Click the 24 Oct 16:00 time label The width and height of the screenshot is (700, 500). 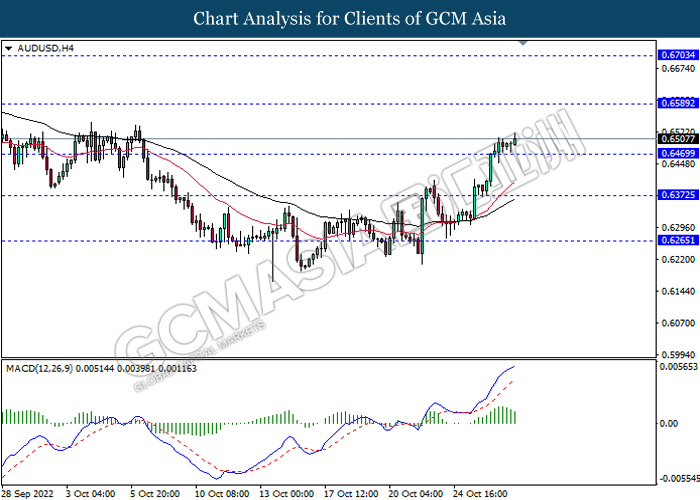(480, 494)
